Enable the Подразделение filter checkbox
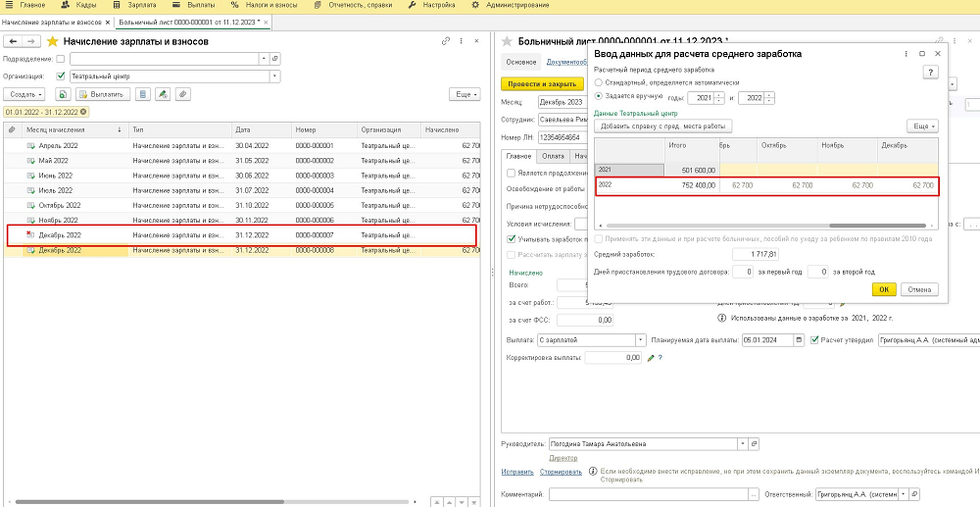Screen dimensions: 980x507 (61, 59)
